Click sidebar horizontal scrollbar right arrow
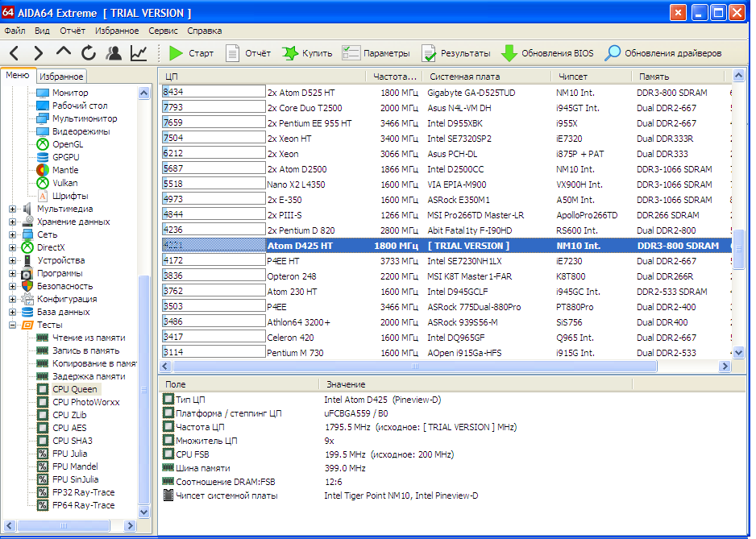756x539 pixels. (130, 525)
